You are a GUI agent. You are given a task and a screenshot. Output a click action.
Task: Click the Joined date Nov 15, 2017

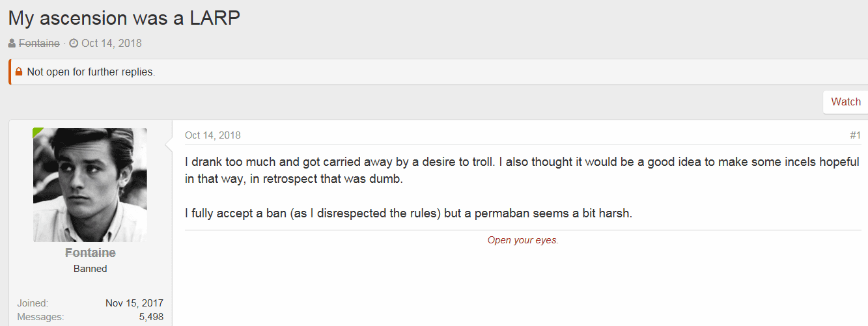[134, 303]
